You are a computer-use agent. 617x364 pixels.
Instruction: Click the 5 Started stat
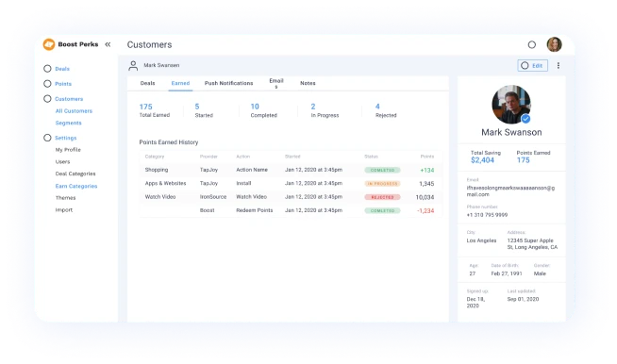(x=204, y=110)
